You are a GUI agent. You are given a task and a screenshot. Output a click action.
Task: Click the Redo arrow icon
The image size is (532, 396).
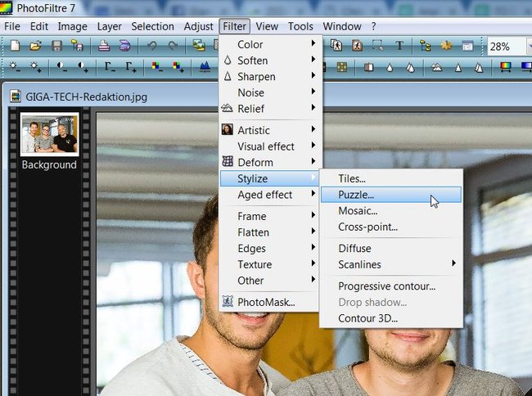pos(173,46)
